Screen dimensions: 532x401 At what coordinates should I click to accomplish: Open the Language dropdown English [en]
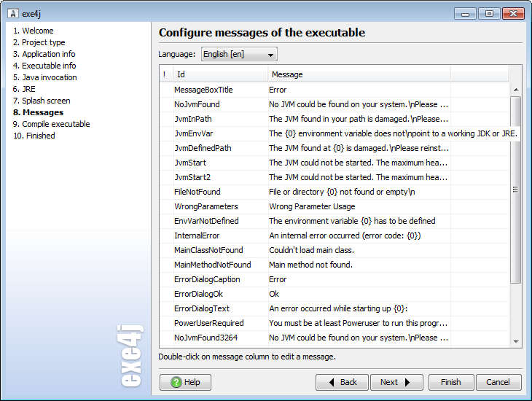tap(239, 54)
